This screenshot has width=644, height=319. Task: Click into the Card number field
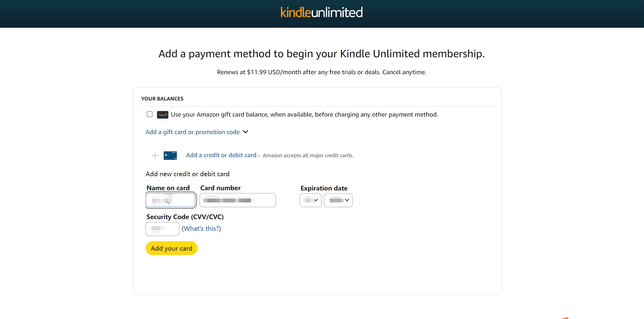[x=238, y=200]
